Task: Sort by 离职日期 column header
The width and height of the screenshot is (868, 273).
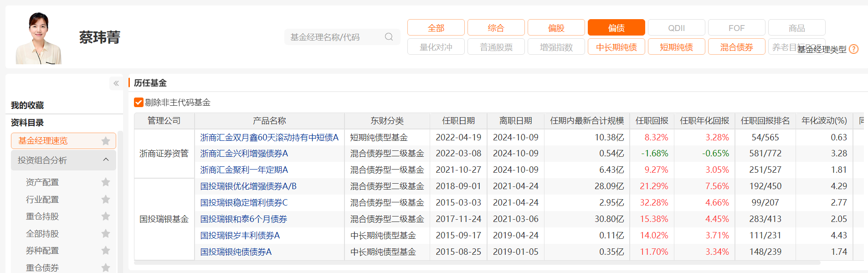Action: (x=516, y=121)
